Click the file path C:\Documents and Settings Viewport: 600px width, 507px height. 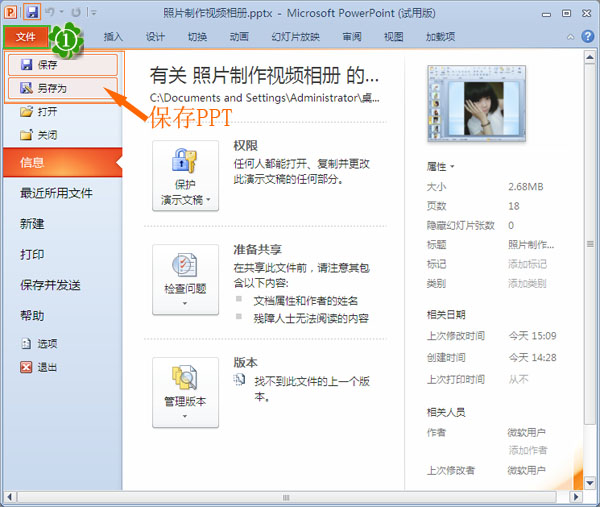click(265, 98)
